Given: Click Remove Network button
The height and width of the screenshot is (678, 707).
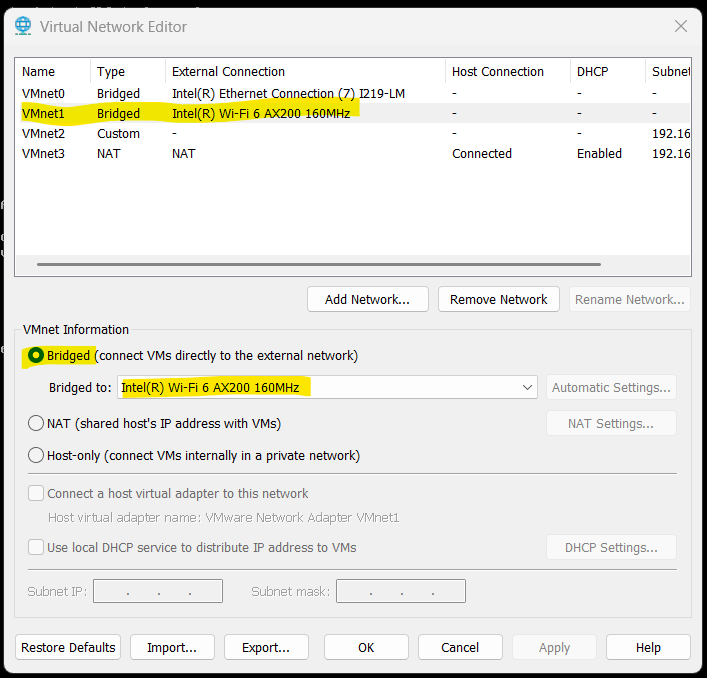Looking at the screenshot, I should (x=499, y=299).
